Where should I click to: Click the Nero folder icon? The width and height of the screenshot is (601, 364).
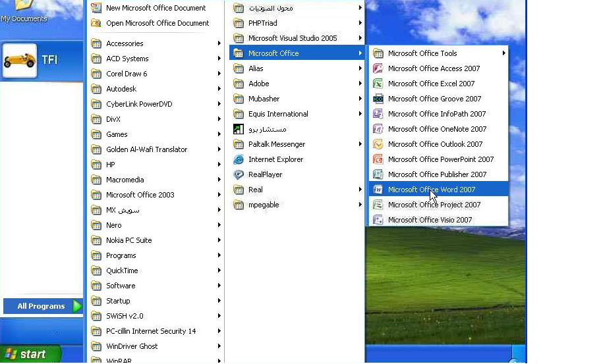(96, 225)
